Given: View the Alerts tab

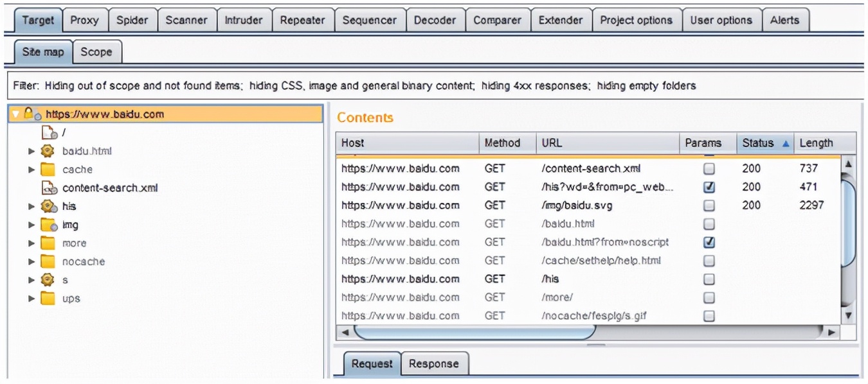Looking at the screenshot, I should point(786,20).
